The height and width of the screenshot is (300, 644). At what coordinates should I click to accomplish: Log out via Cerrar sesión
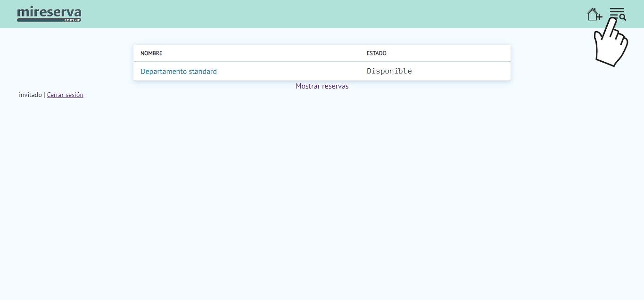(65, 95)
